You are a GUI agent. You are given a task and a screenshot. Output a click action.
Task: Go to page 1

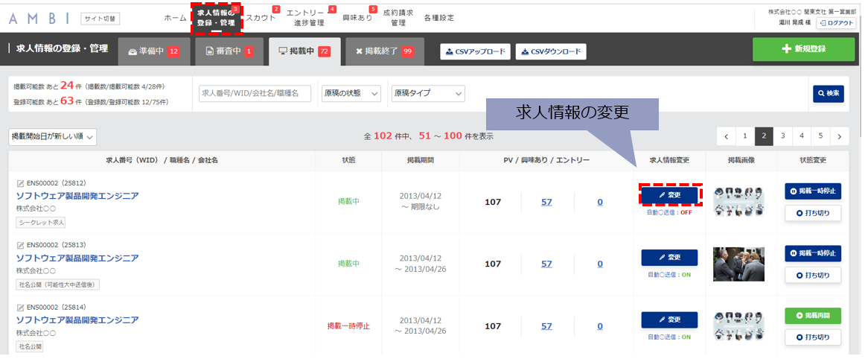point(745,136)
